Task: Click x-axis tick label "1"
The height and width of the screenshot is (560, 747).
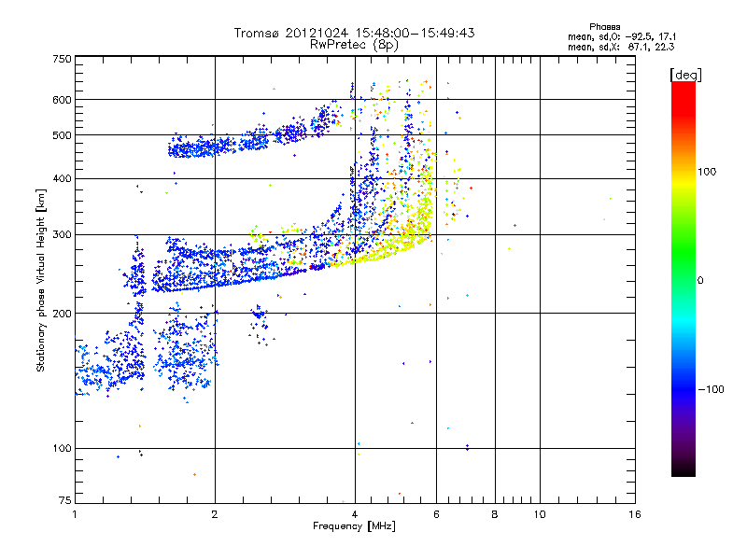Action: click(x=75, y=514)
